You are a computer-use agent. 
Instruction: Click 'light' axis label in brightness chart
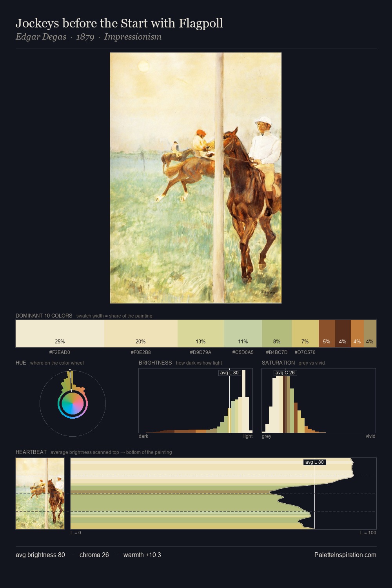248,436
